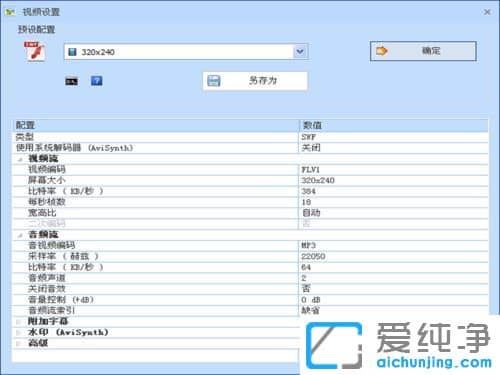
Task: Select the 屏幕大小 row
Action: pyautogui.click(x=251, y=180)
